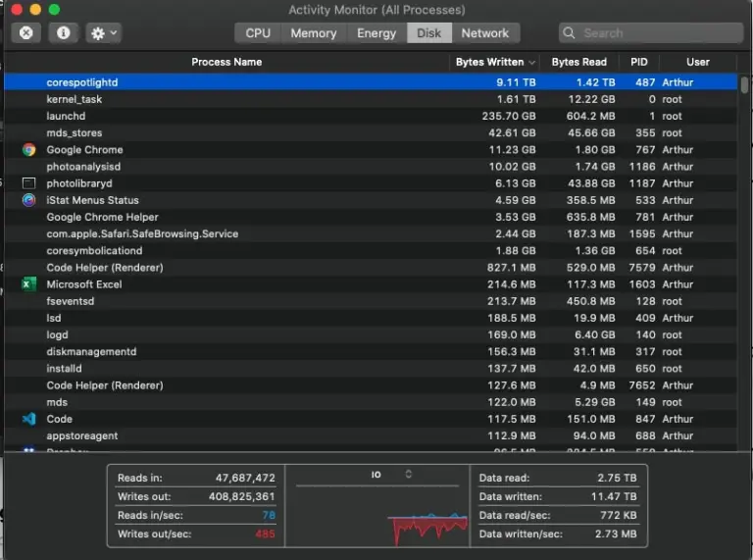Click the quit process stop icon
This screenshot has width=753, height=560.
(x=26, y=32)
